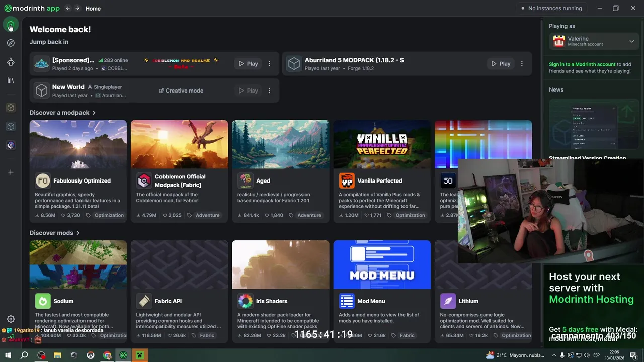Image resolution: width=644 pixels, height=362 pixels.
Task: Open File Explorer from taskbar
Action: 57,355
